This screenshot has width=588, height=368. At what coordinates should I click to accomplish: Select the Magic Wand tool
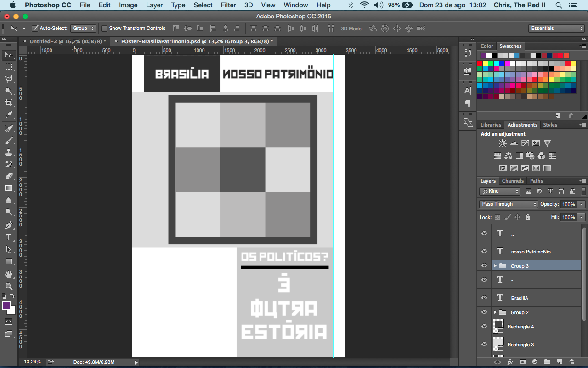[x=9, y=91]
